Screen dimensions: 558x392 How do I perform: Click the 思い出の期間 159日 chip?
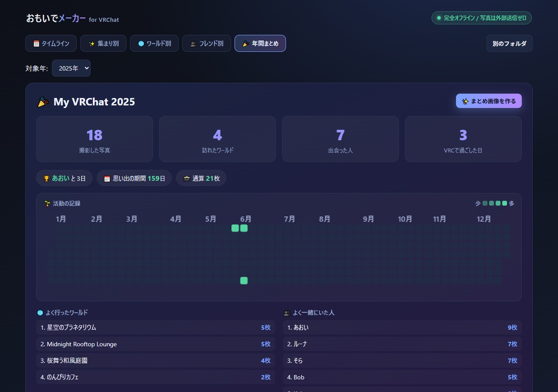tap(134, 178)
